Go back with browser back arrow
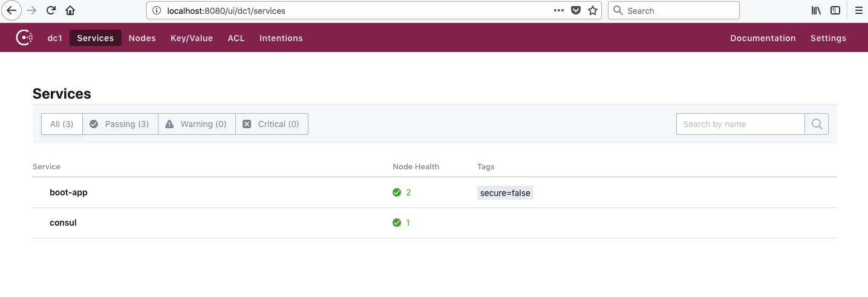This screenshot has height=297, width=868. click(11, 10)
